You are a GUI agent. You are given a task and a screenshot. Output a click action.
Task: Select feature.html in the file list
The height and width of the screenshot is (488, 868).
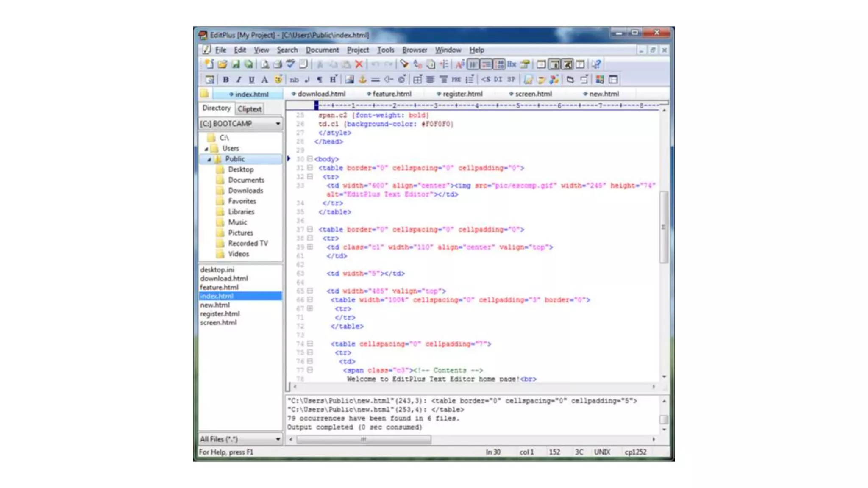tap(219, 287)
